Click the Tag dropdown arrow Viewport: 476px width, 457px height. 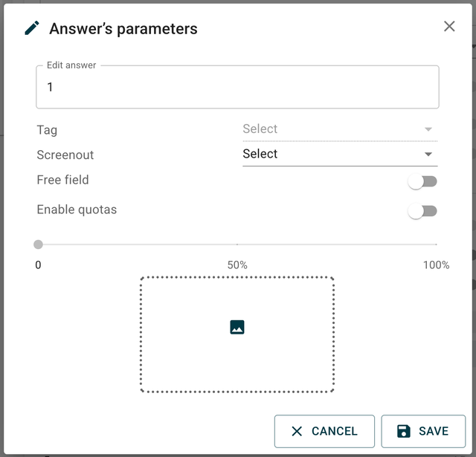(x=428, y=129)
